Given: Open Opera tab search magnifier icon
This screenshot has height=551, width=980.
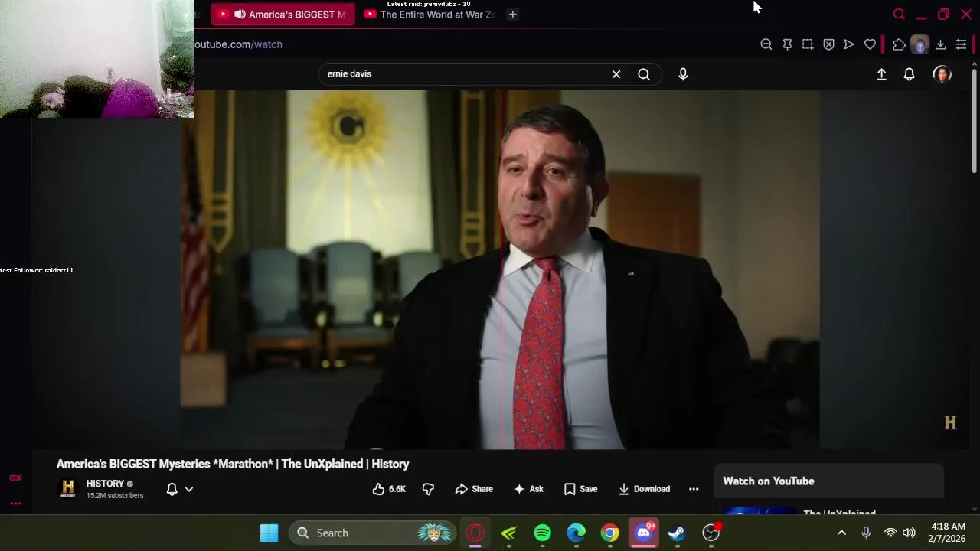Looking at the screenshot, I should click(x=899, y=15).
